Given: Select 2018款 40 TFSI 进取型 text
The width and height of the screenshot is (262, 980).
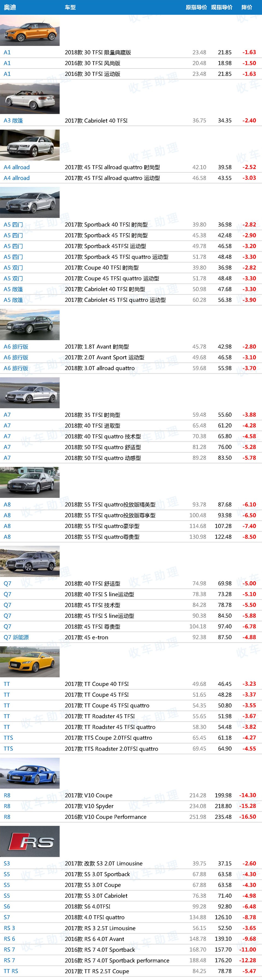Looking at the screenshot, I should click(x=93, y=426).
